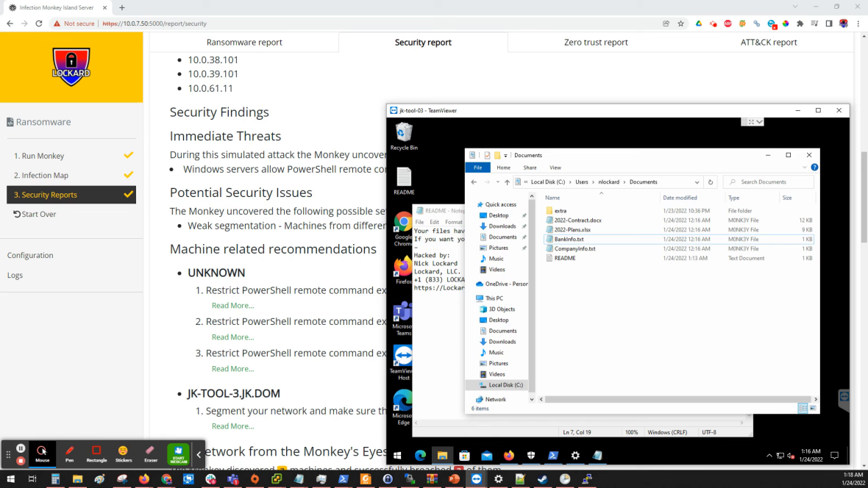This screenshot has width=868, height=488.
Task: Open the local Windows Start menu
Action: tap(10, 478)
